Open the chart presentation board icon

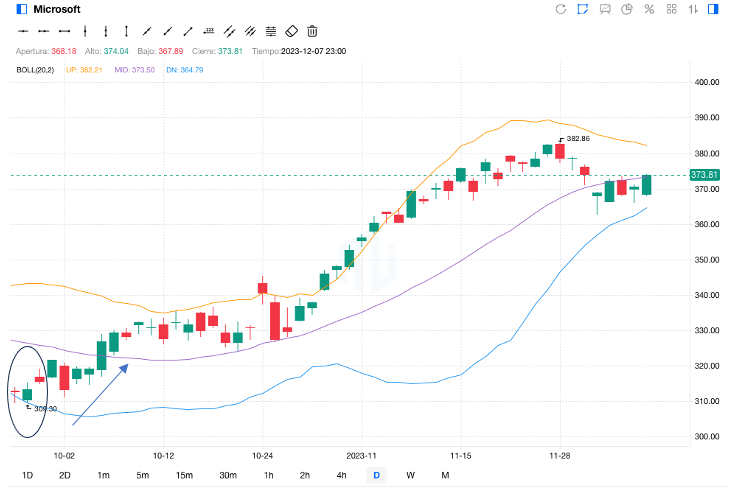point(605,10)
